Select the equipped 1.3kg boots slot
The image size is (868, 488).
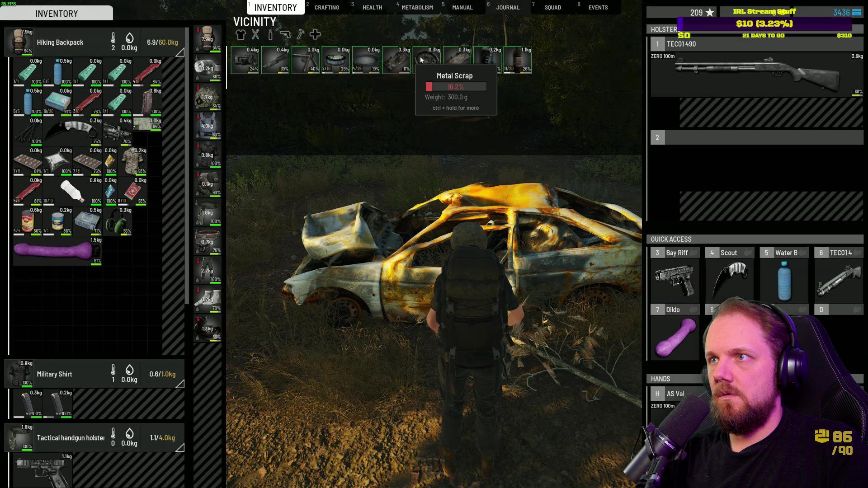[x=208, y=328]
